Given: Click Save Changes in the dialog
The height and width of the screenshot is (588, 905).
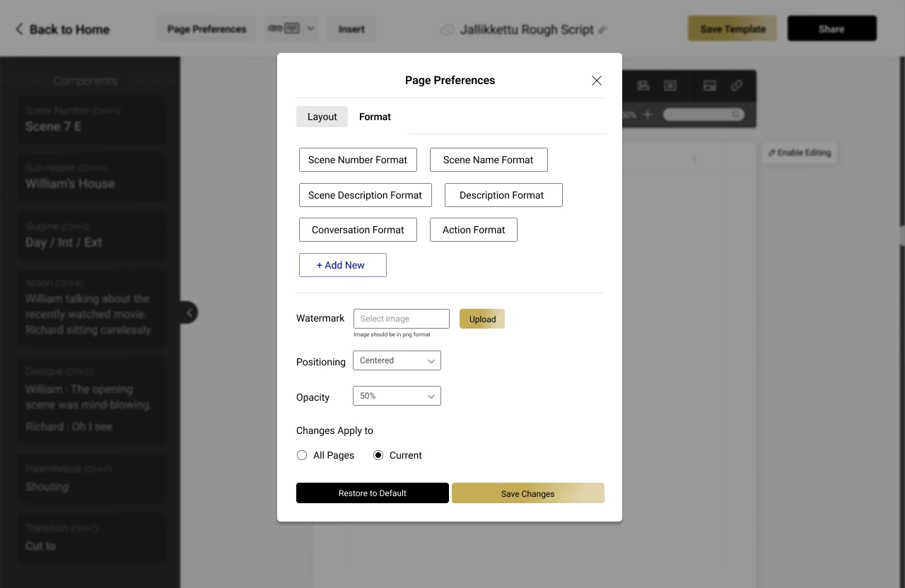Looking at the screenshot, I should 527,493.
